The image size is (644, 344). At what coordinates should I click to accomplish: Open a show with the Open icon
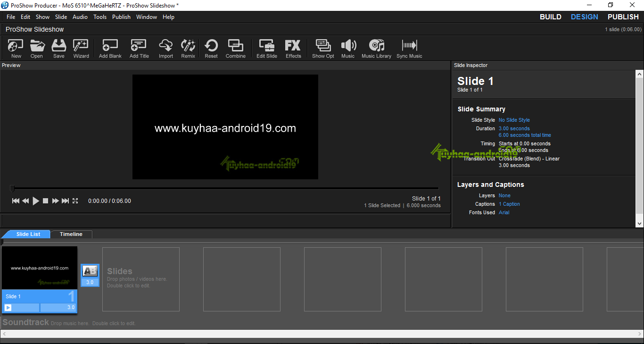click(x=37, y=49)
